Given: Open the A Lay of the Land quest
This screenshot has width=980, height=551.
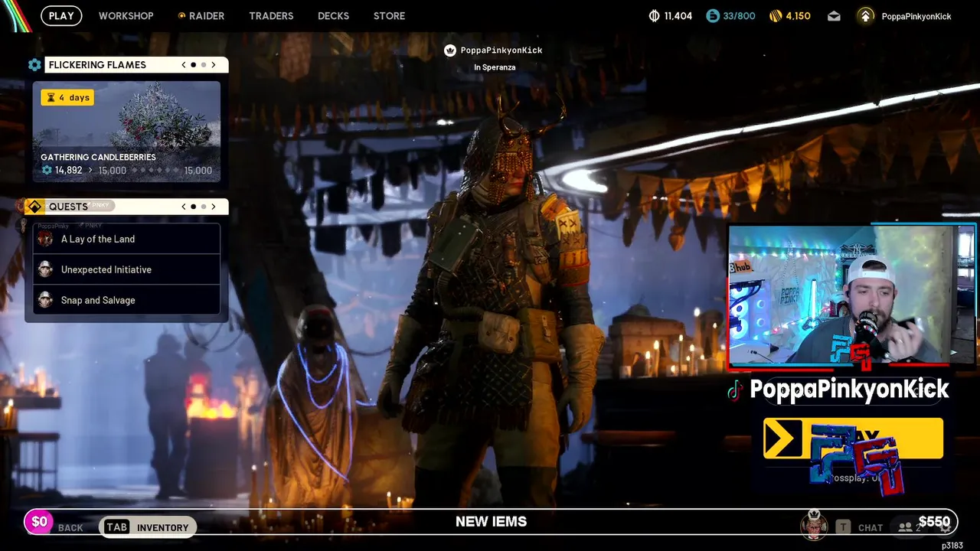Looking at the screenshot, I should [x=126, y=239].
